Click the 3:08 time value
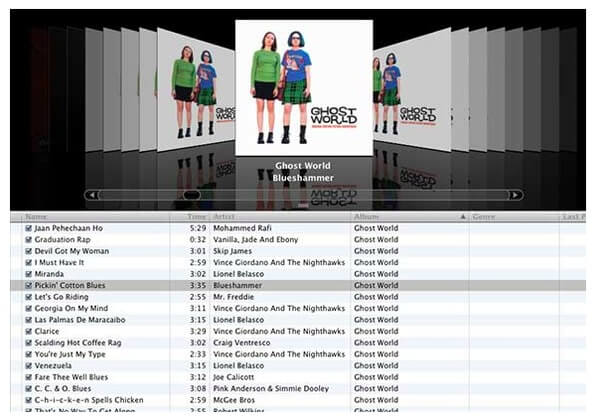 coord(198,389)
